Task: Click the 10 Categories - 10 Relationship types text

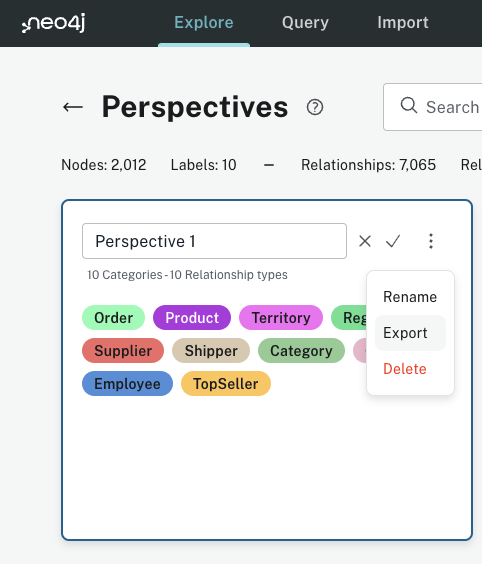Action: click(187, 275)
